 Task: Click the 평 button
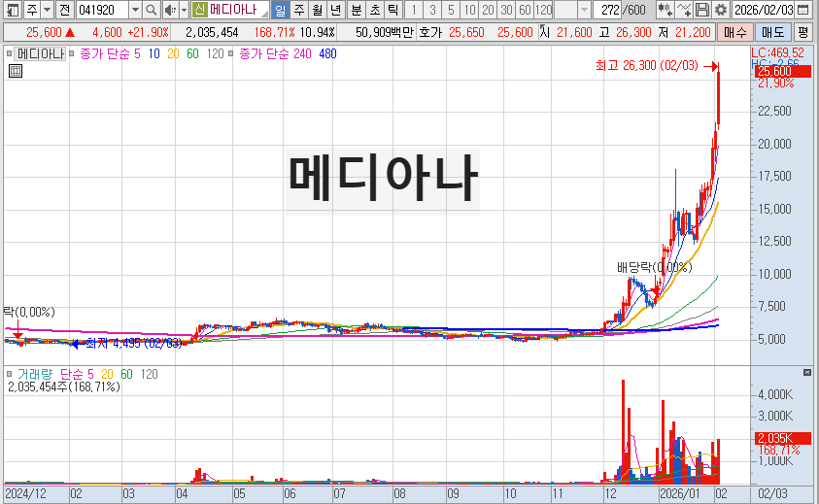(802, 32)
